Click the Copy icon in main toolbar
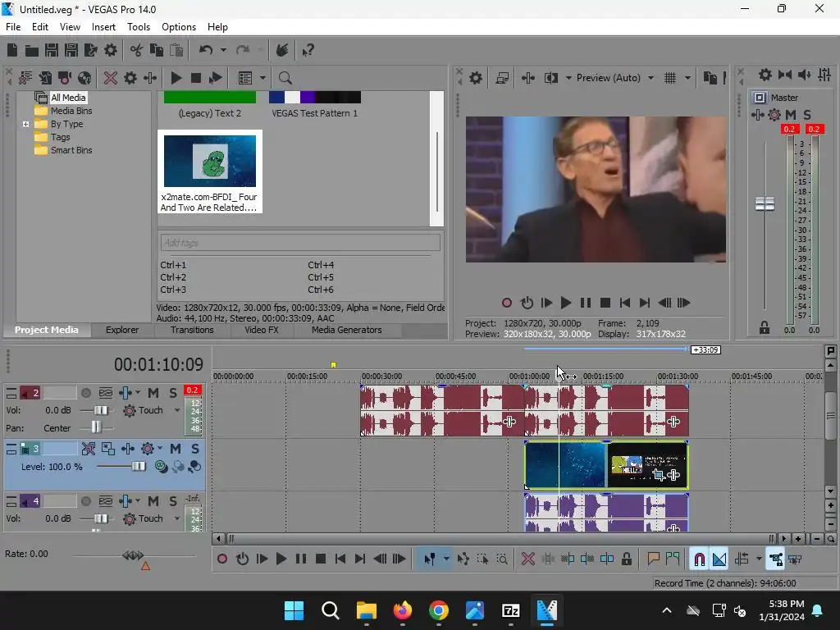The height and width of the screenshot is (630, 840). [157, 50]
